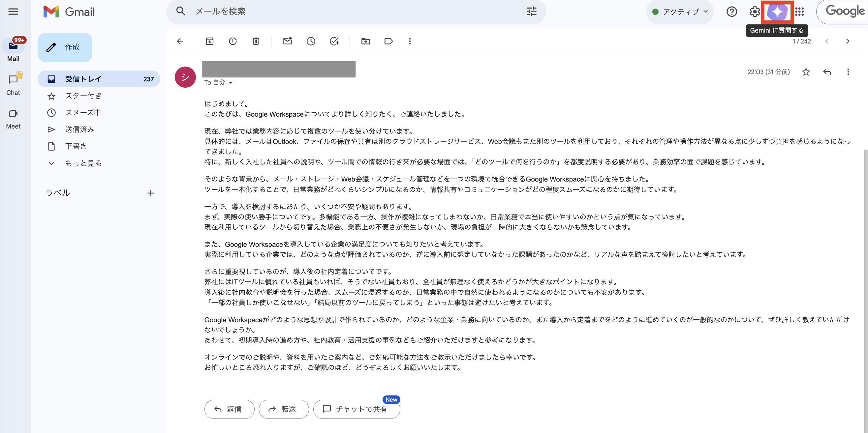Open Gemini with the sparkle icon

point(777,12)
